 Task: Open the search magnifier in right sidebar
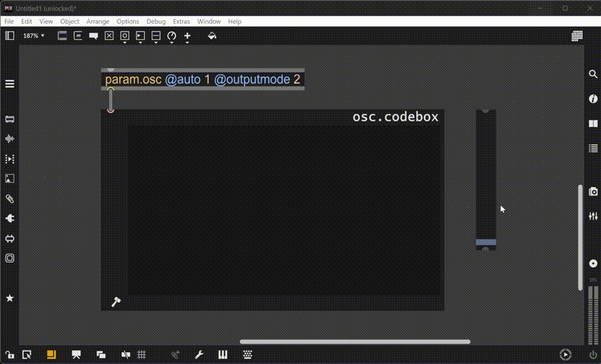point(593,74)
